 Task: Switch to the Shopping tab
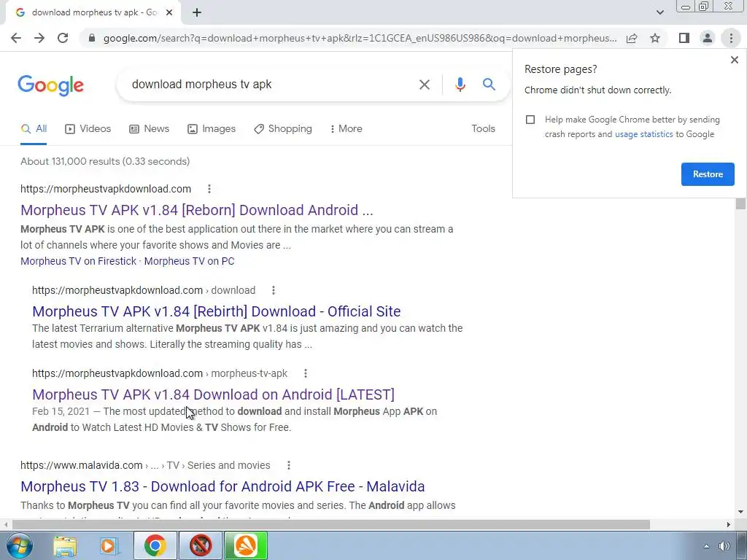[x=283, y=128]
